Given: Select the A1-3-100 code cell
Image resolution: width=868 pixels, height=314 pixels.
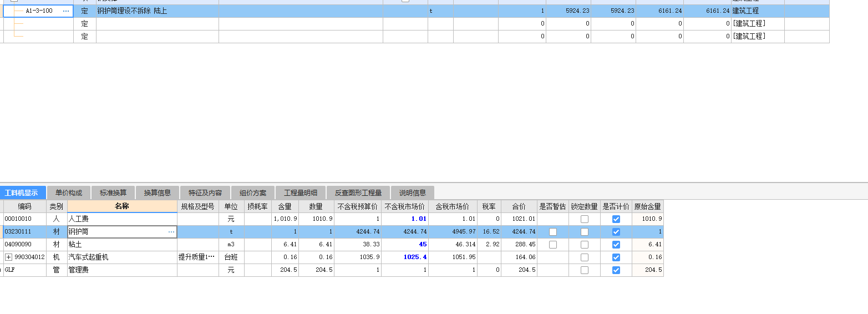Looking at the screenshot, I should click(38, 11).
